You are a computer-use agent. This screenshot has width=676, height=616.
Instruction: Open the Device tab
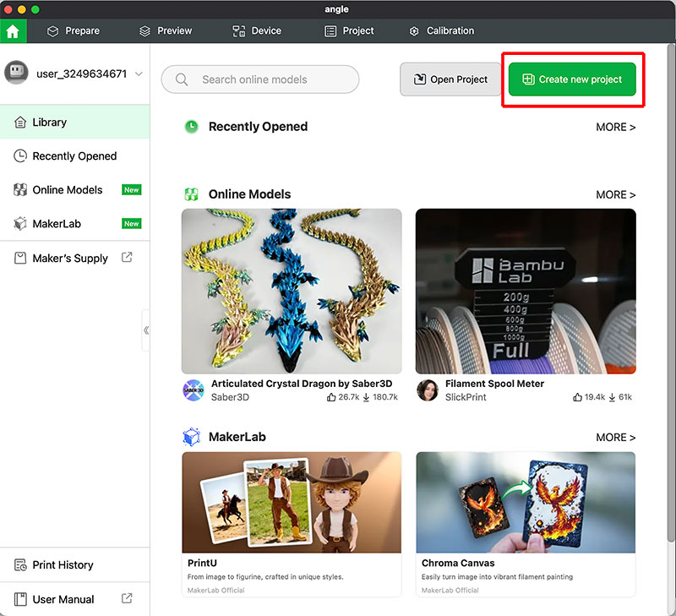257,31
